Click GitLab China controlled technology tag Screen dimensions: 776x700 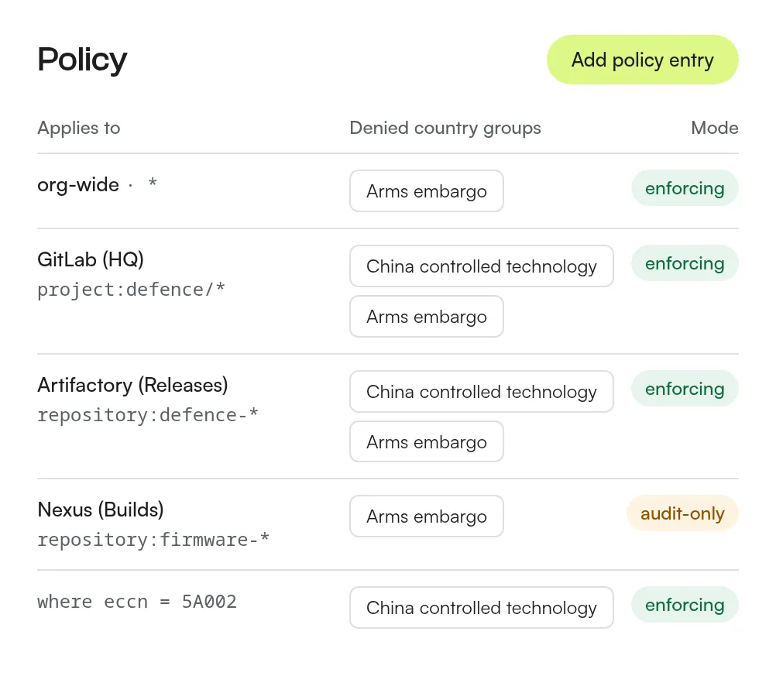pos(482,266)
